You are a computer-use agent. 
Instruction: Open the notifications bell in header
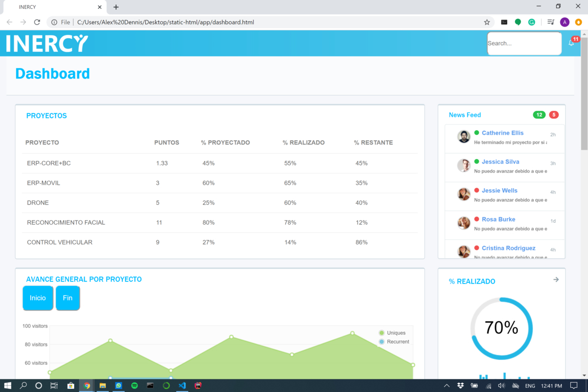571,43
